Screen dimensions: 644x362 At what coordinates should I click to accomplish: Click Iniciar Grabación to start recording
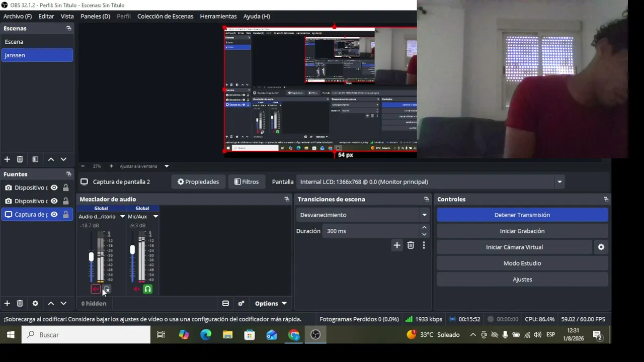coord(522,231)
